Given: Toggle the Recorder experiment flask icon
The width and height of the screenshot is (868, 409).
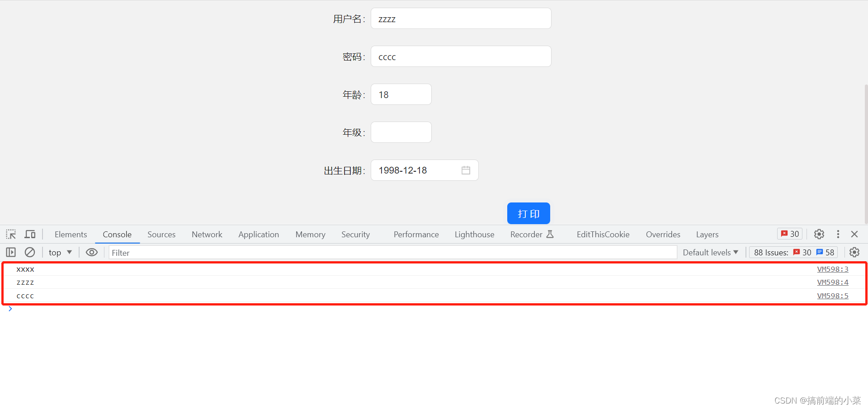Looking at the screenshot, I should pyautogui.click(x=550, y=234).
